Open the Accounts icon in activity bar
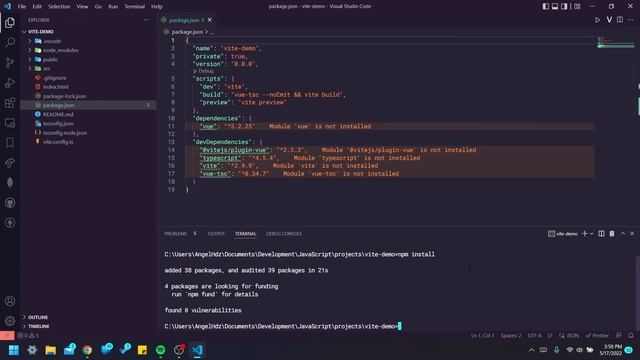Image resolution: width=640 pixels, height=360 pixels. pyautogui.click(x=10, y=301)
